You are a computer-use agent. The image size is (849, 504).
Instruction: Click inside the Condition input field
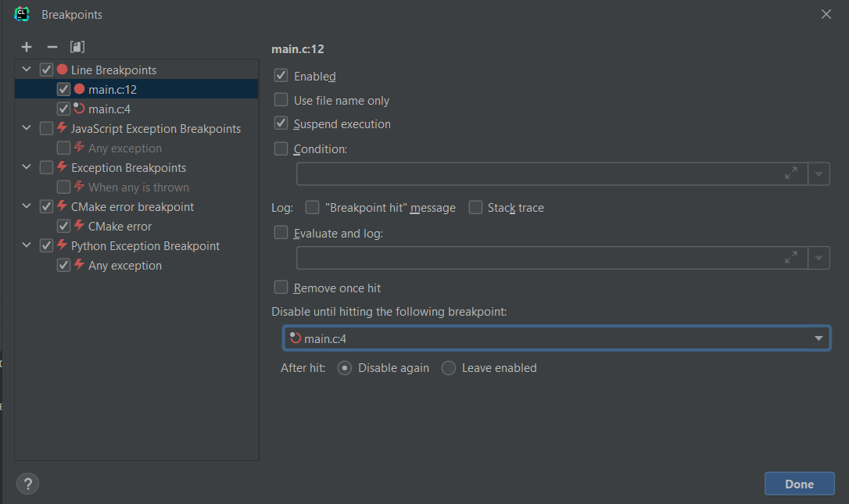(539, 173)
